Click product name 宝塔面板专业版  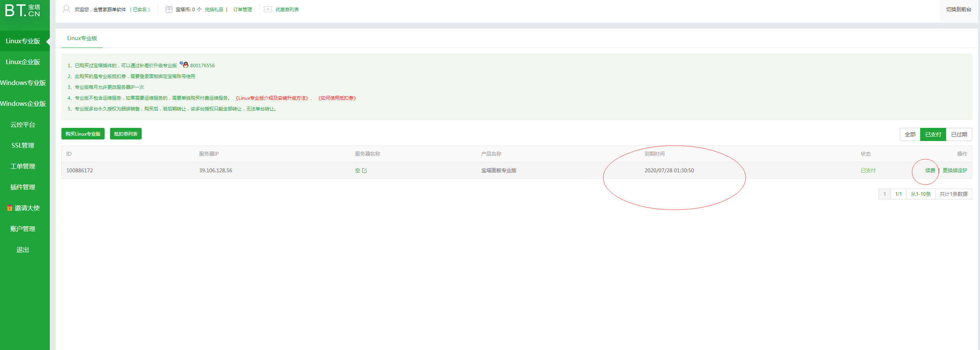click(x=499, y=170)
